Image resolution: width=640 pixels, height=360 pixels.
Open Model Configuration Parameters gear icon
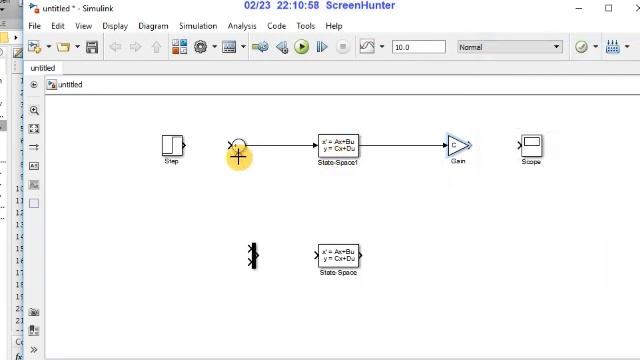[x=200, y=47]
